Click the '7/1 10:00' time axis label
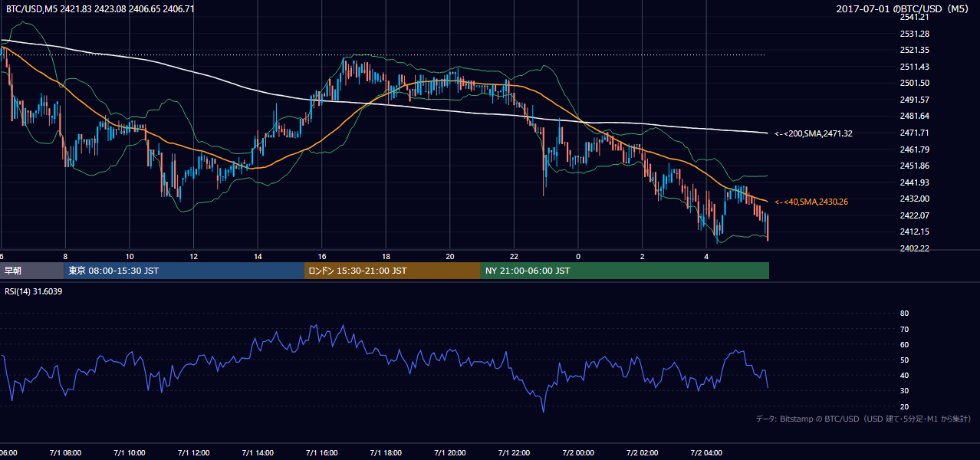The image size is (980, 460). 130,453
